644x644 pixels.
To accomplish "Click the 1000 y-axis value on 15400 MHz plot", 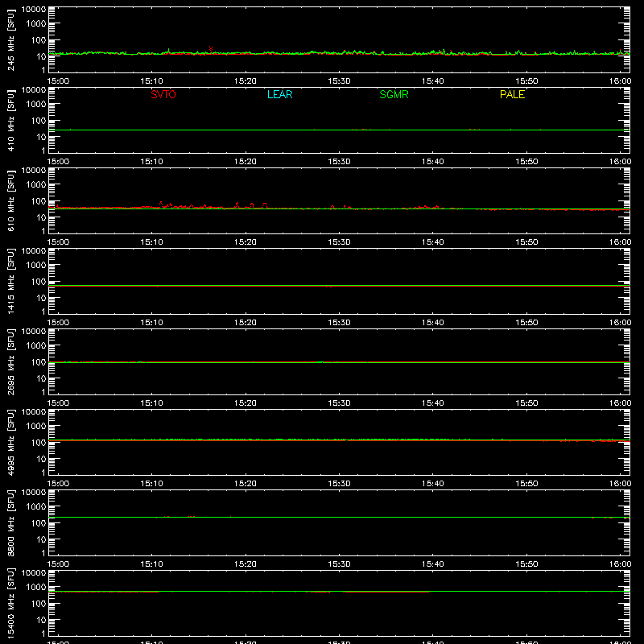I will pos(36,588).
